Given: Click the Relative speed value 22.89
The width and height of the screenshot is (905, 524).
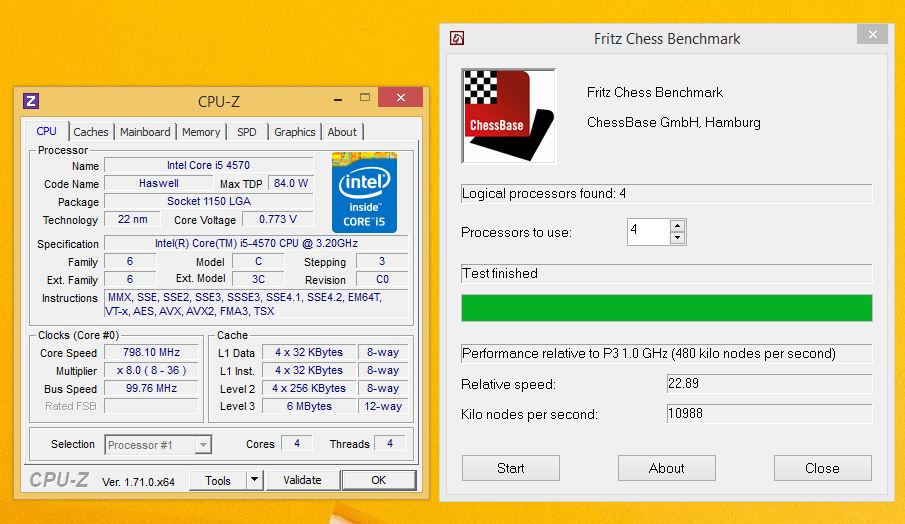Looking at the screenshot, I should coord(769,384).
